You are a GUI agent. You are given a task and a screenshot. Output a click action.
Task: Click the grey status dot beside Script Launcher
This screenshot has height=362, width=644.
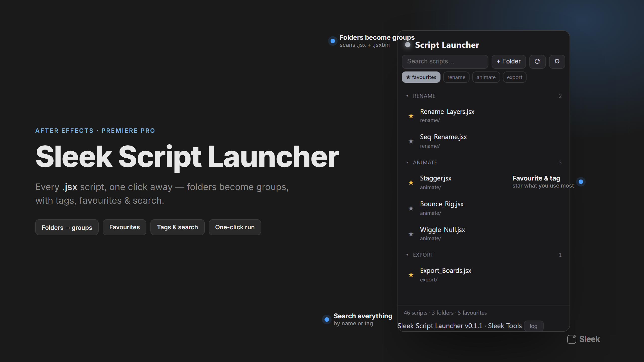pos(408,45)
